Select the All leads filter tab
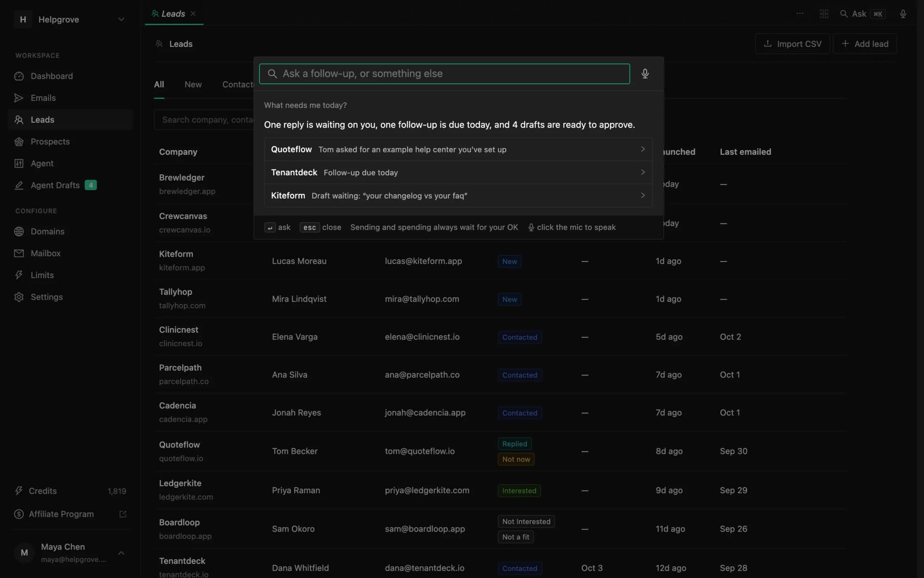 159,84
